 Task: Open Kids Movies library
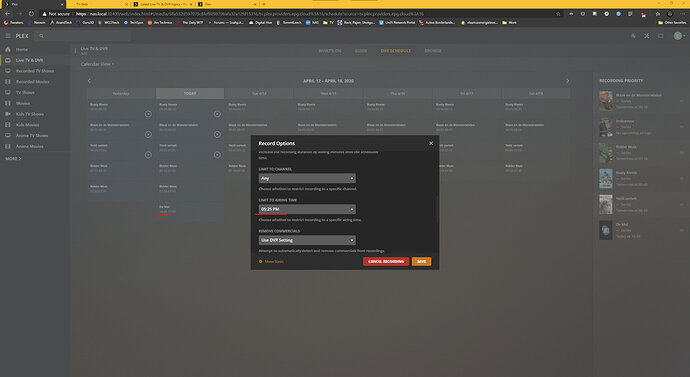tap(27, 125)
